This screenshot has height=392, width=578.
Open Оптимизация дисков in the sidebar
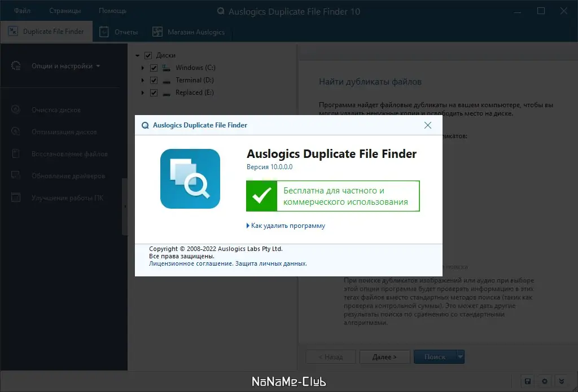(x=64, y=132)
